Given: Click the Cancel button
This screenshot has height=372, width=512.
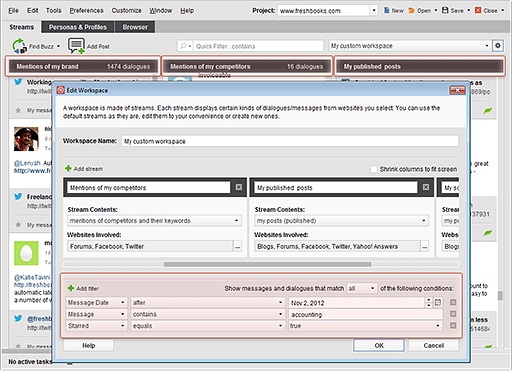Looking at the screenshot, I should (434, 345).
